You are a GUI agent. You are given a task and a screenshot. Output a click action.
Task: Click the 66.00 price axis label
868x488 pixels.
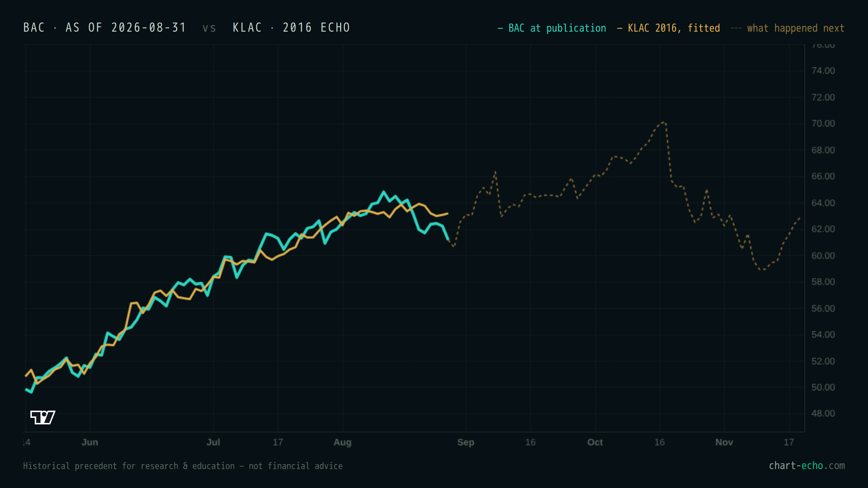click(823, 176)
